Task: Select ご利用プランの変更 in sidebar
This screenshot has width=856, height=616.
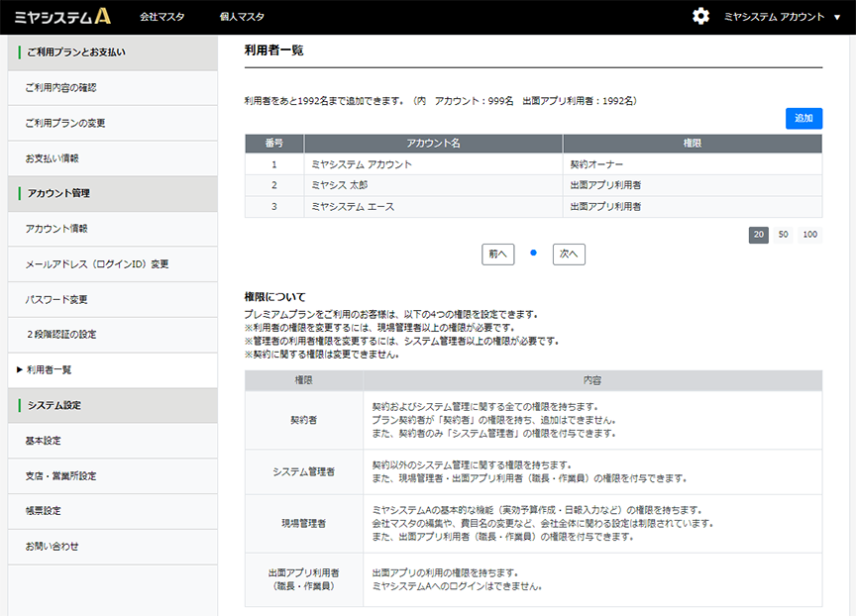Action: click(113, 123)
